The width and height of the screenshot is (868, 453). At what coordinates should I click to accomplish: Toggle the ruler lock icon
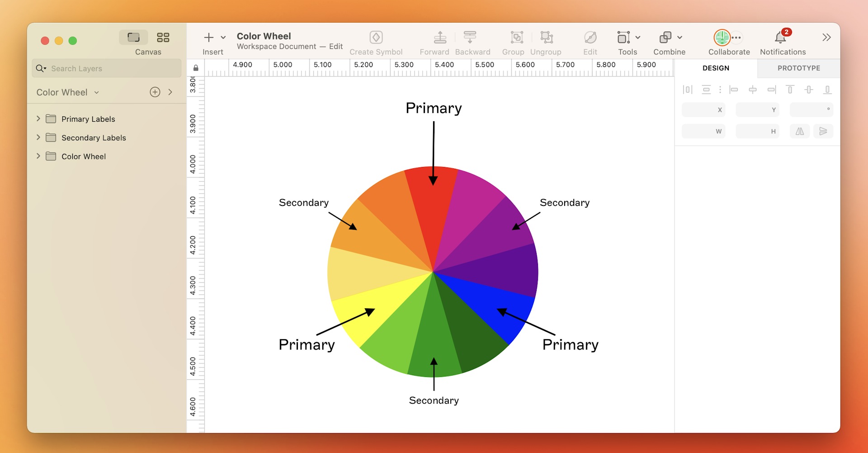click(196, 67)
